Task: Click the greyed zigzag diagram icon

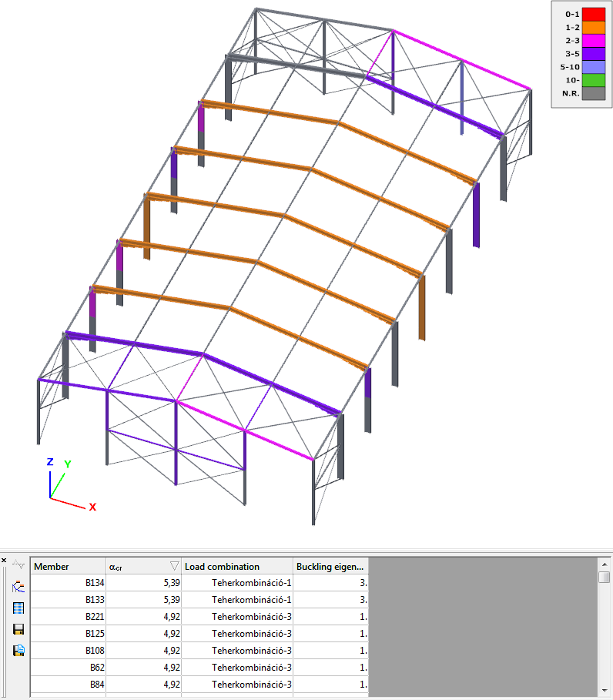Action: coord(18,564)
